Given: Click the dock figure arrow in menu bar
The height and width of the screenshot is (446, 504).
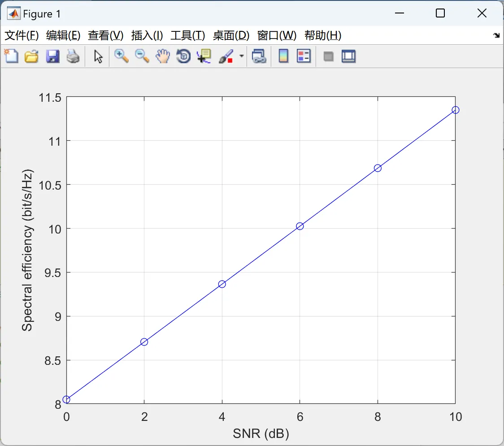Looking at the screenshot, I should [497, 35].
